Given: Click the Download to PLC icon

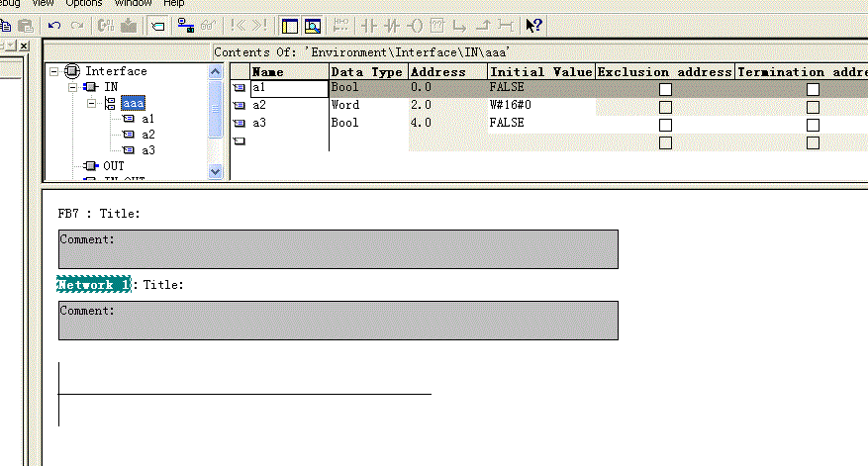Looking at the screenshot, I should (x=129, y=26).
